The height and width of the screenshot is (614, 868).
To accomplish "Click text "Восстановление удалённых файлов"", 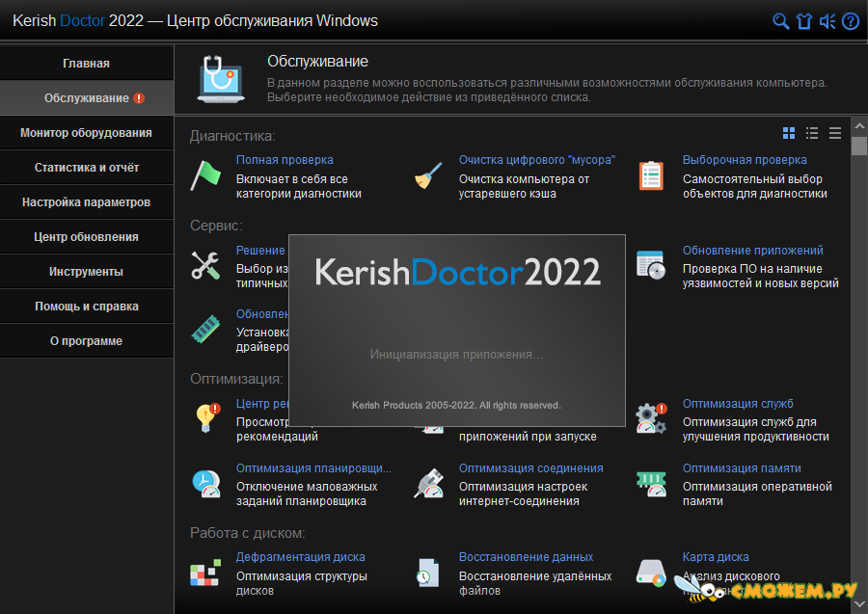I will (x=535, y=583).
